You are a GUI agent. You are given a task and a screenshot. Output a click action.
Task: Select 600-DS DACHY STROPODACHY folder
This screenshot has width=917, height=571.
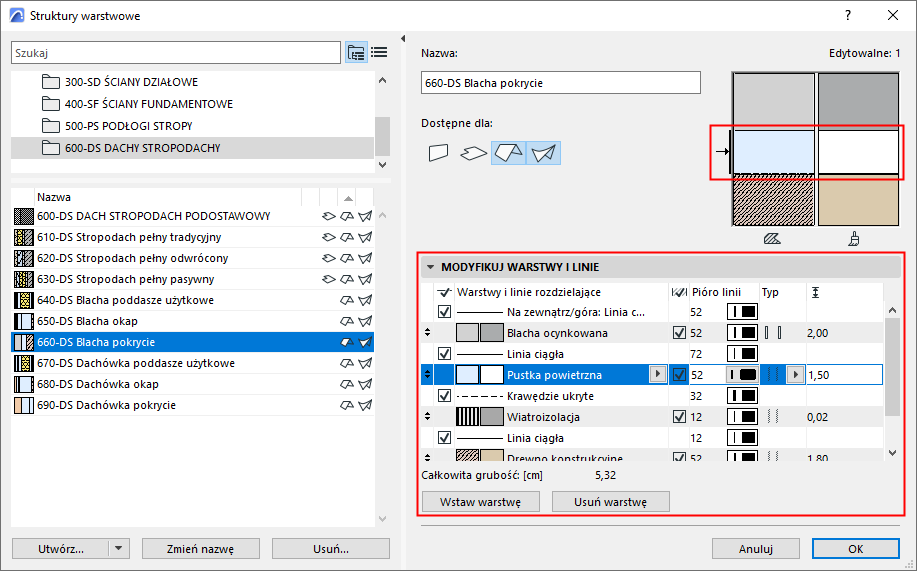point(192,148)
